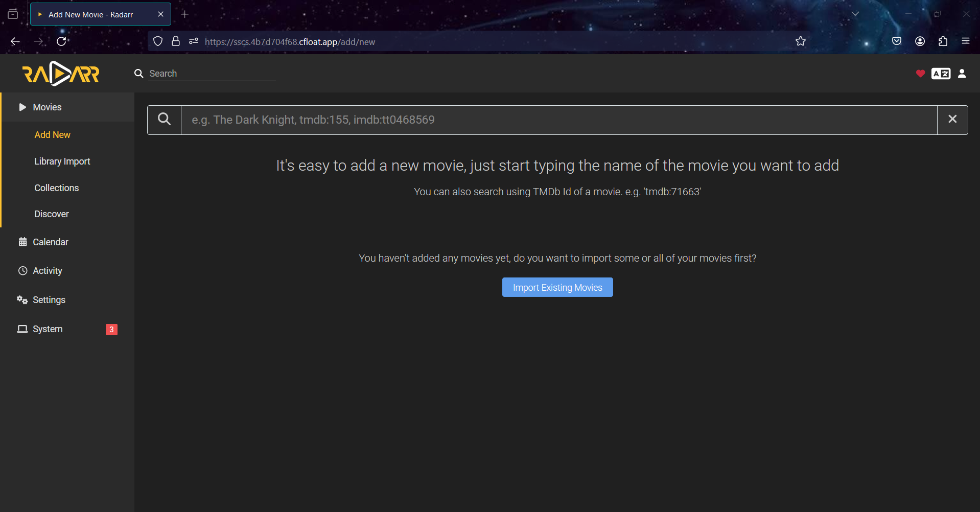Go to Collections page
Screen dimensions: 980x512
click(56, 188)
